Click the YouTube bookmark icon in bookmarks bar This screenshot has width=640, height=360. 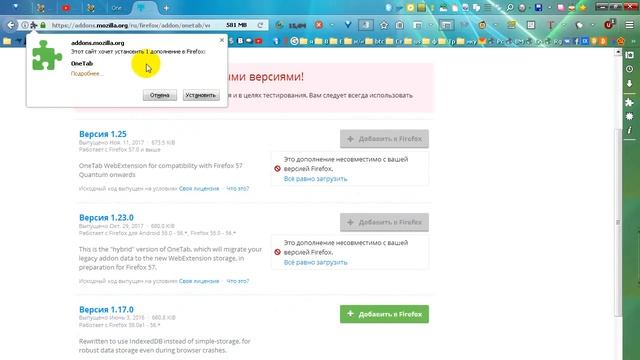pyautogui.click(x=258, y=41)
